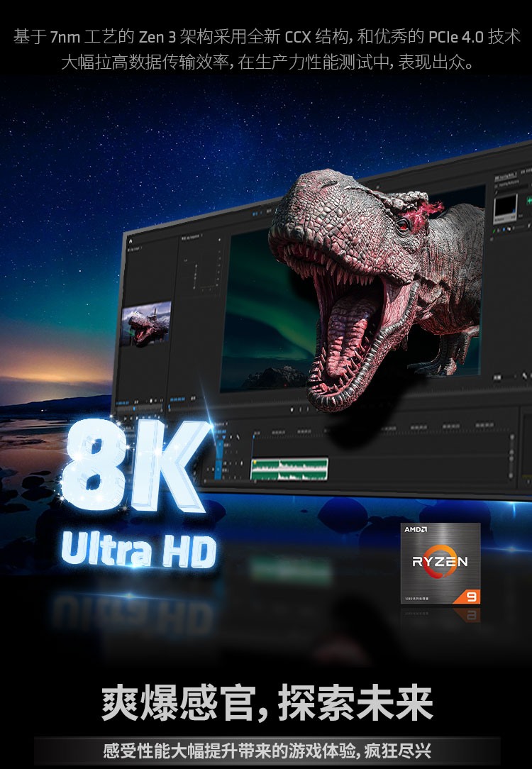Click the blue view controls under the project panel
Screen dimensions: 532x769
123,403
